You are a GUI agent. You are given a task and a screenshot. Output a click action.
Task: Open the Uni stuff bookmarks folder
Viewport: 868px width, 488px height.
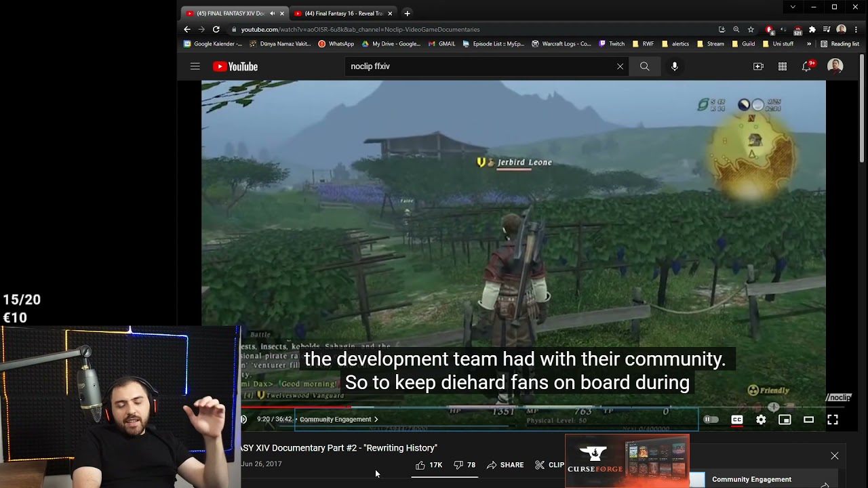click(x=778, y=44)
